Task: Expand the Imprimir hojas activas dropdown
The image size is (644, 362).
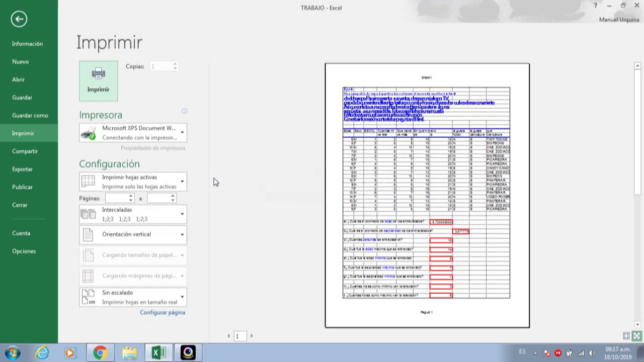Action: point(133,182)
